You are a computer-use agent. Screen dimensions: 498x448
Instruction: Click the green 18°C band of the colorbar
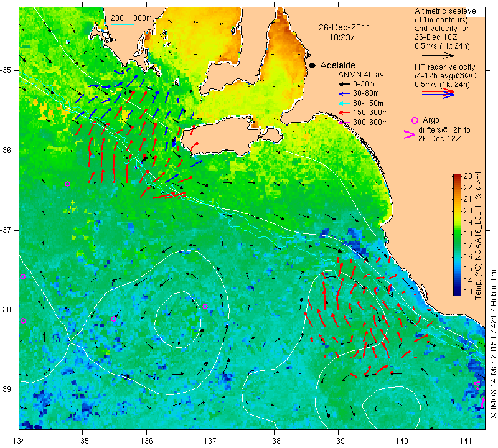pyautogui.click(x=457, y=234)
